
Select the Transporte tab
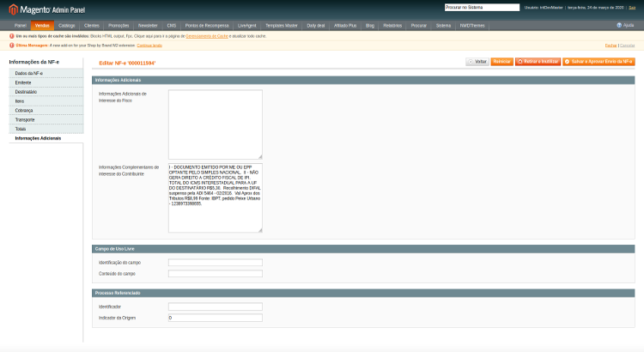click(x=46, y=120)
